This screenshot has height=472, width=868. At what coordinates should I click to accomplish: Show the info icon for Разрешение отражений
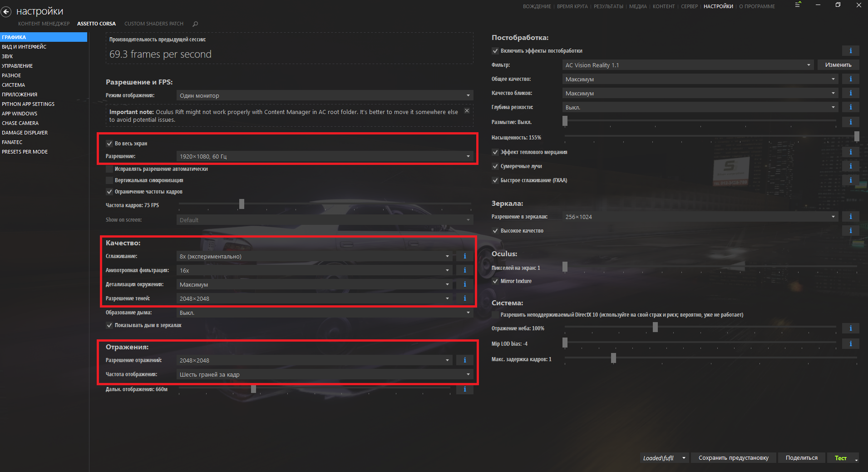point(464,360)
